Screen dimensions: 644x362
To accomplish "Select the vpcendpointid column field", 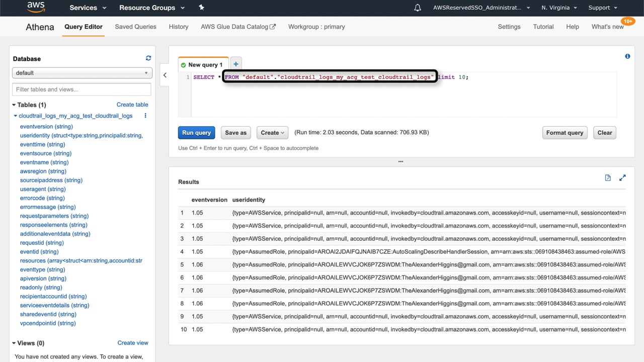I will 48,323.
